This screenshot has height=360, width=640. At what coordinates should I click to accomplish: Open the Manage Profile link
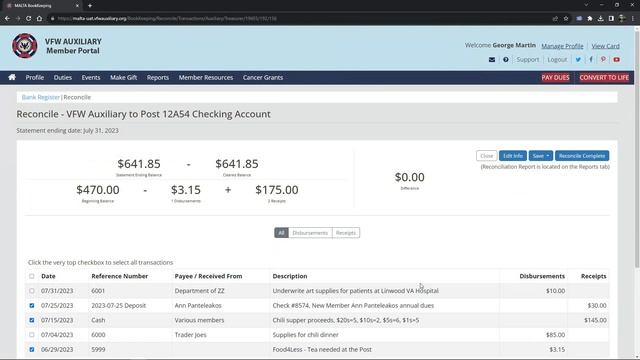[x=562, y=46]
